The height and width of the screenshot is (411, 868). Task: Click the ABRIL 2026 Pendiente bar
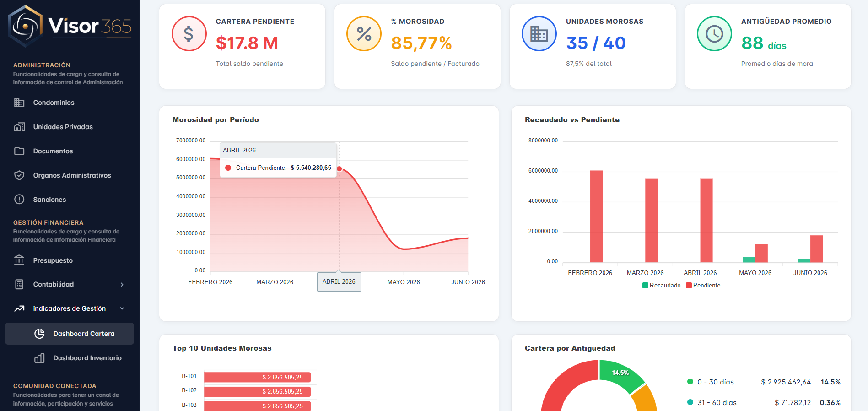pos(706,220)
